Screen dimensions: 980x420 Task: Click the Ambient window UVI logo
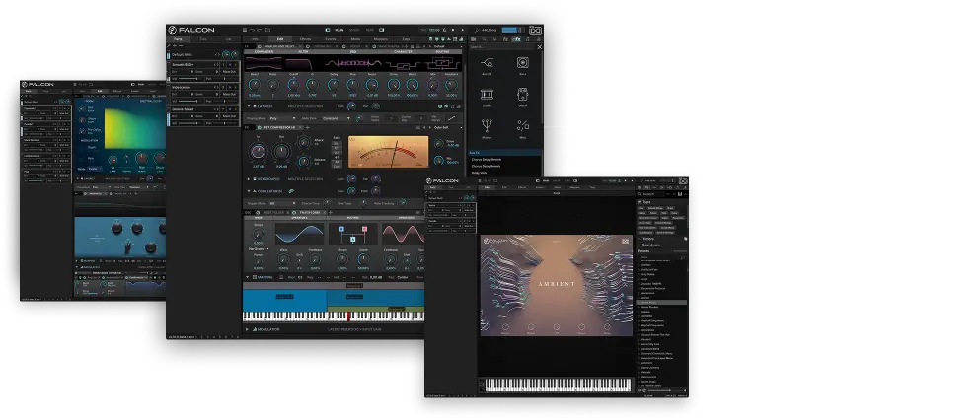pos(683,181)
